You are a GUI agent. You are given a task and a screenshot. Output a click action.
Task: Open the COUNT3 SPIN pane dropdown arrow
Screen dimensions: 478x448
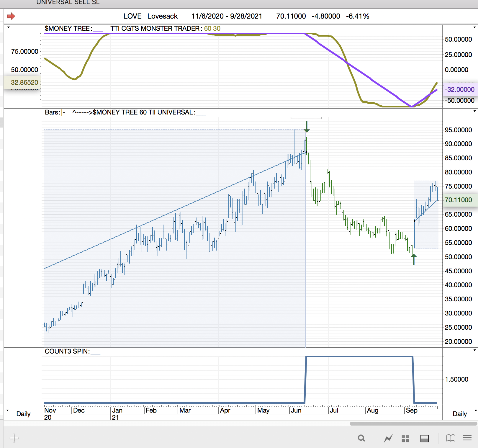coord(474,350)
